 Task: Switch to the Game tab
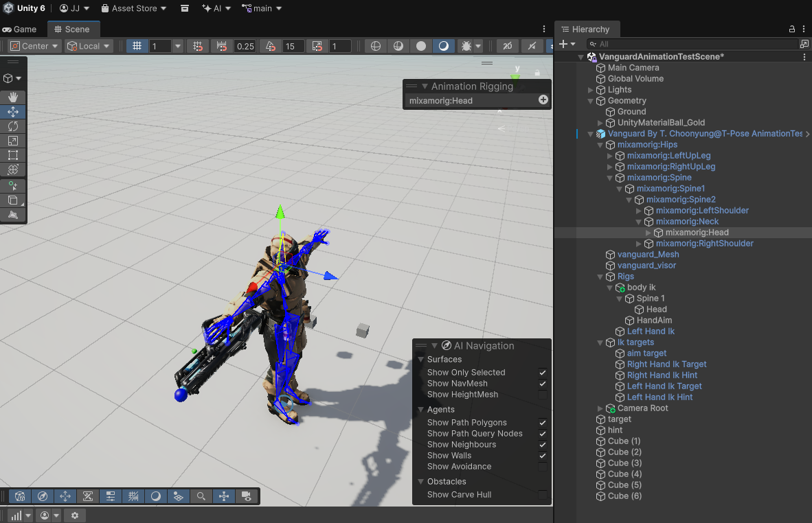coord(20,30)
